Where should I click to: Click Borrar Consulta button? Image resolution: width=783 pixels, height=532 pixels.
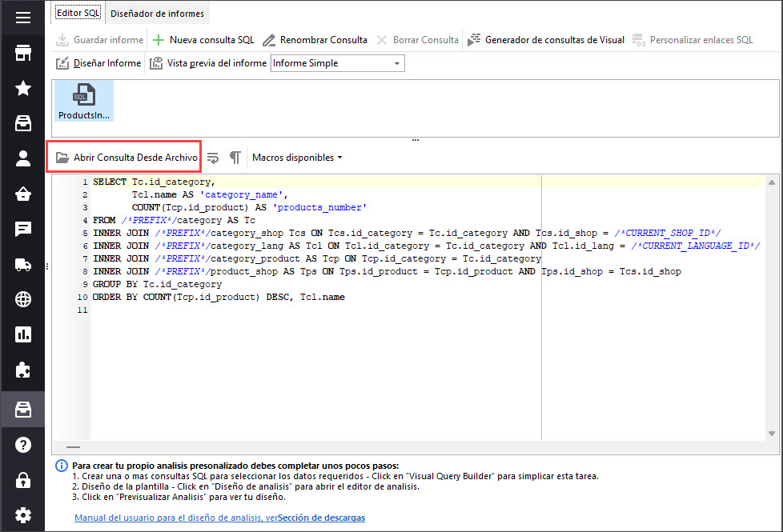pyautogui.click(x=417, y=40)
